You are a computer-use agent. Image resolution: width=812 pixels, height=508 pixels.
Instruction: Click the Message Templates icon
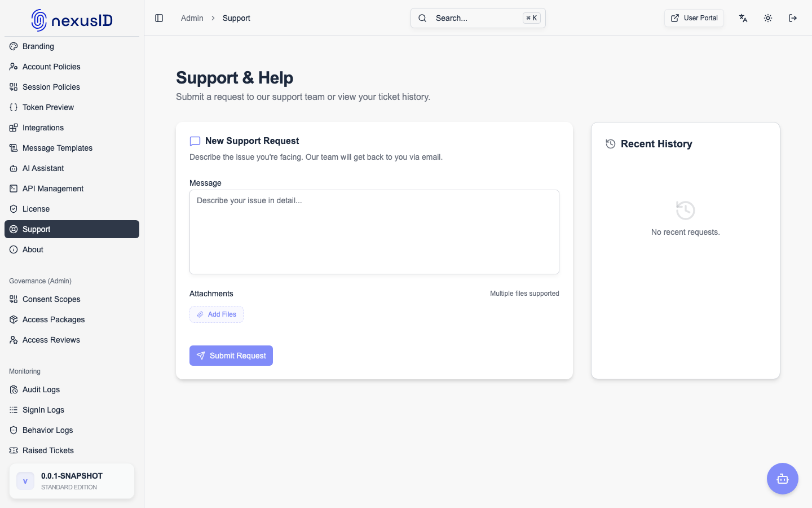(x=14, y=148)
